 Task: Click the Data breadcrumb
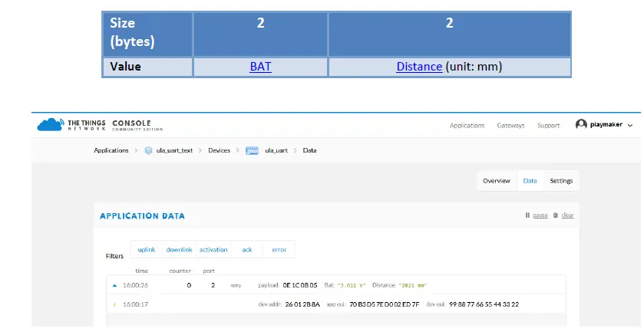309,150
